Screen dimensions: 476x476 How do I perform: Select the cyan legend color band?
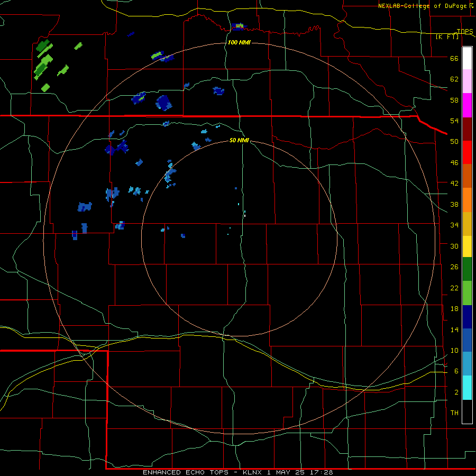point(467,388)
